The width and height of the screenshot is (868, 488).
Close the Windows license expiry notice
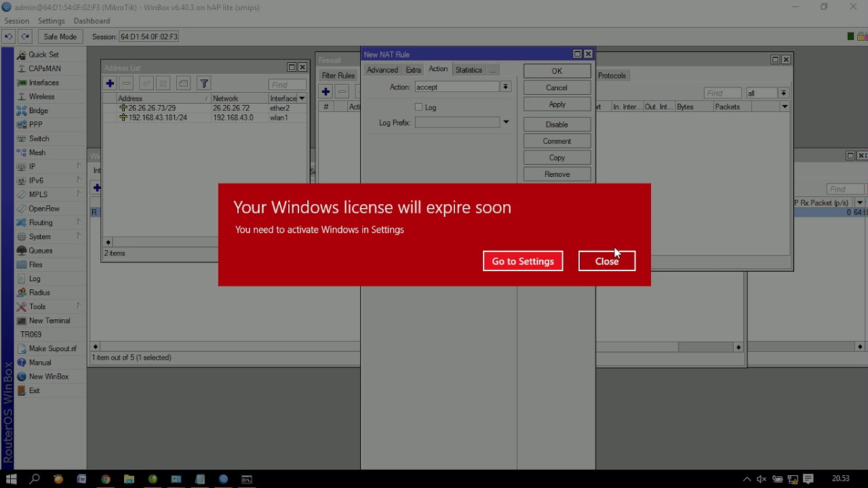point(607,261)
